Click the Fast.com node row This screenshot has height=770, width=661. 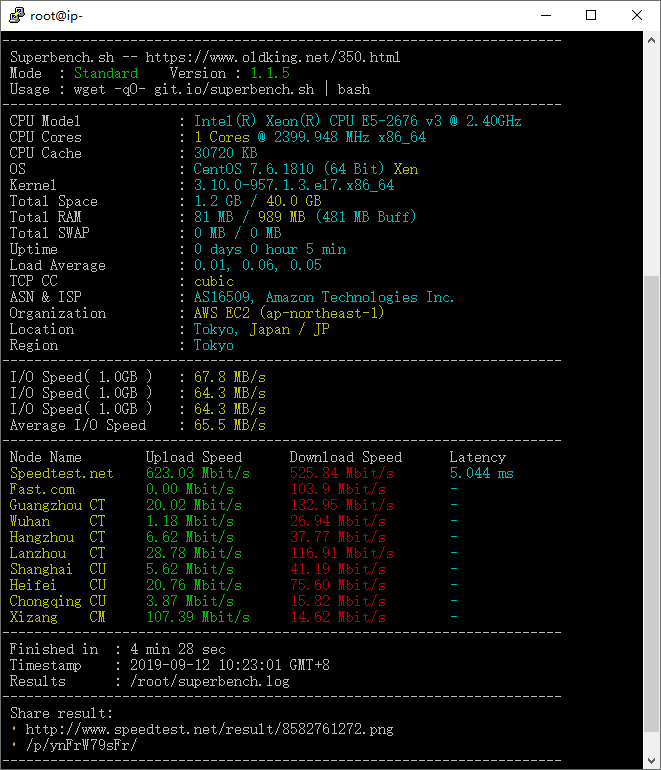pyautogui.click(x=42, y=489)
